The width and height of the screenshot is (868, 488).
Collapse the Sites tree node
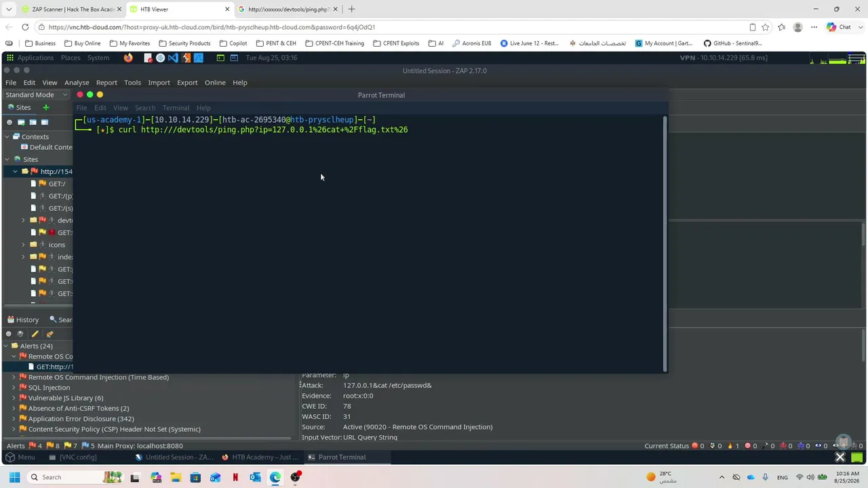point(7,159)
